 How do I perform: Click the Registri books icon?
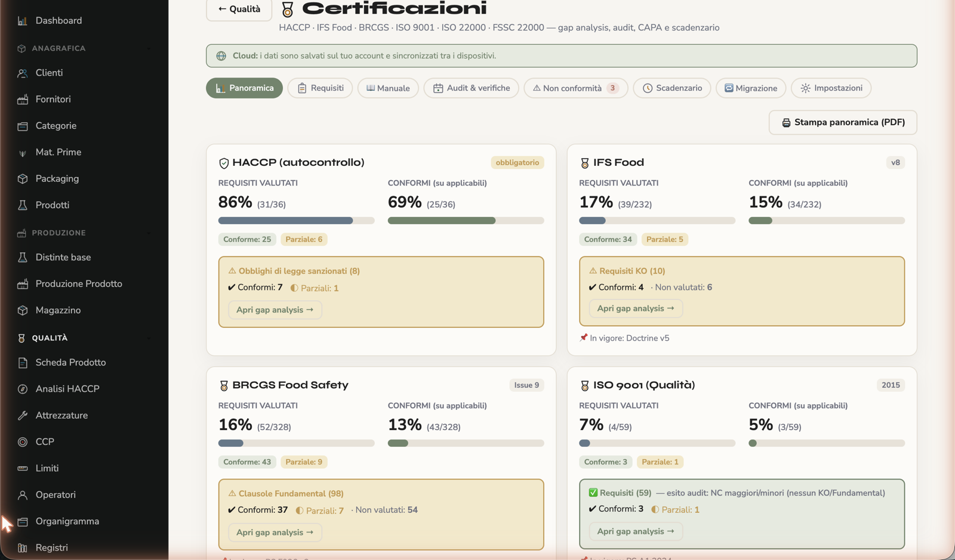(x=22, y=548)
